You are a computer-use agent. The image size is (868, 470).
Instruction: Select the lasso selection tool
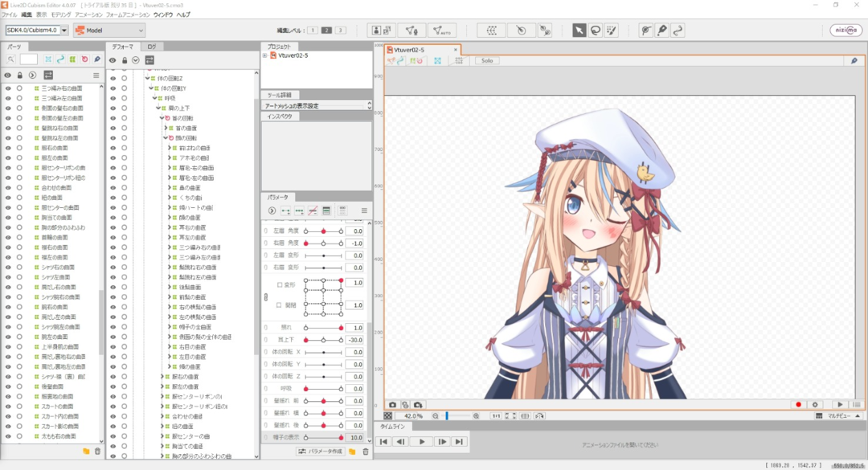(x=596, y=28)
